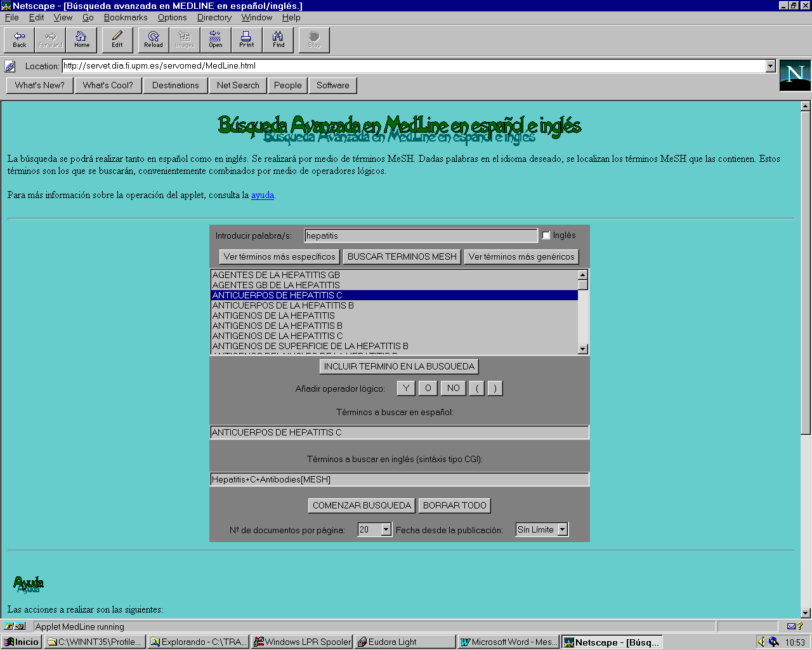
Task: Go to the Home page icon
Action: click(82, 40)
